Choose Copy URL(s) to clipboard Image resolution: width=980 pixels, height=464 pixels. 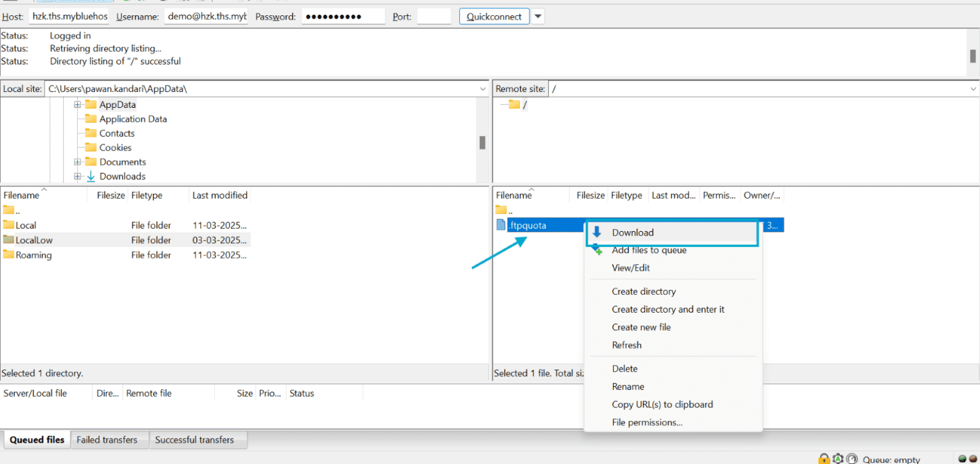[662, 404]
